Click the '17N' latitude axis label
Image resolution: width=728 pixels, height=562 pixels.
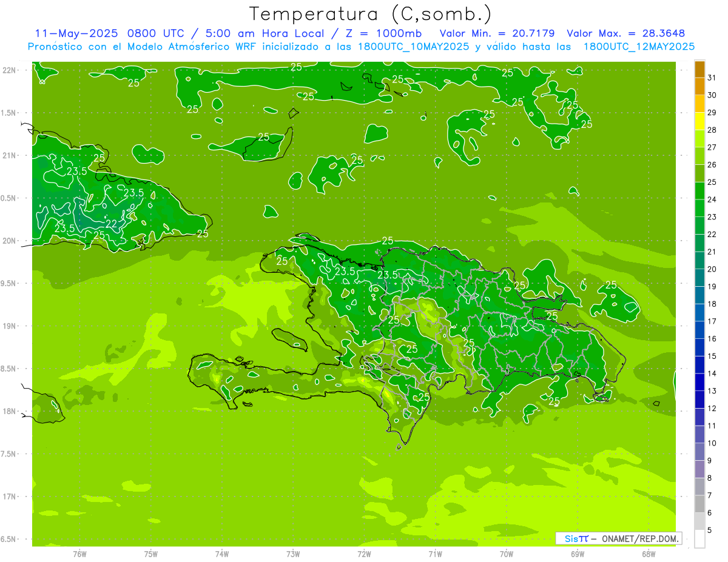click(10, 497)
